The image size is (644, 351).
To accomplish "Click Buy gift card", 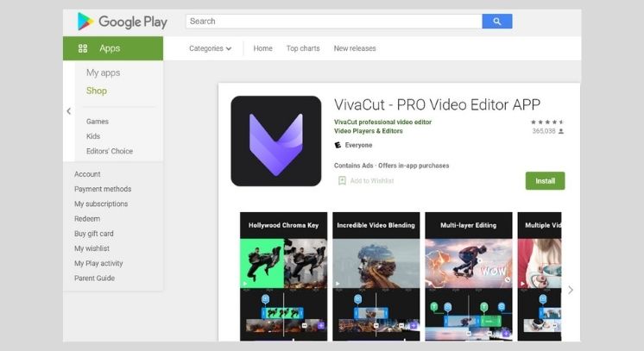I will [93, 234].
